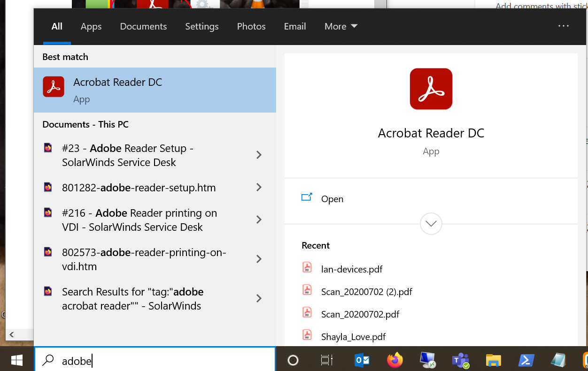Click the Open app action
Image resolution: width=588 pixels, height=371 pixels.
(332, 199)
